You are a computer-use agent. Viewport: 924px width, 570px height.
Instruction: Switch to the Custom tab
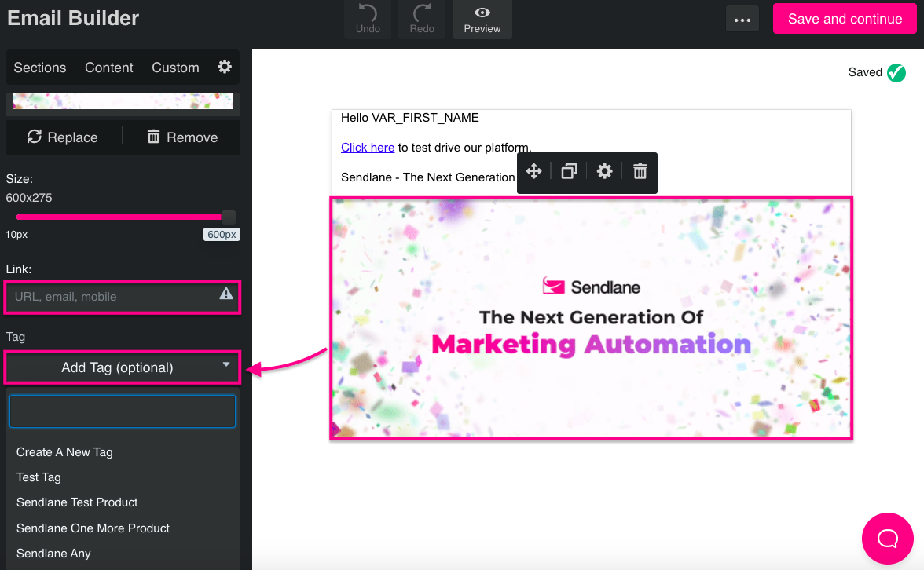(176, 68)
